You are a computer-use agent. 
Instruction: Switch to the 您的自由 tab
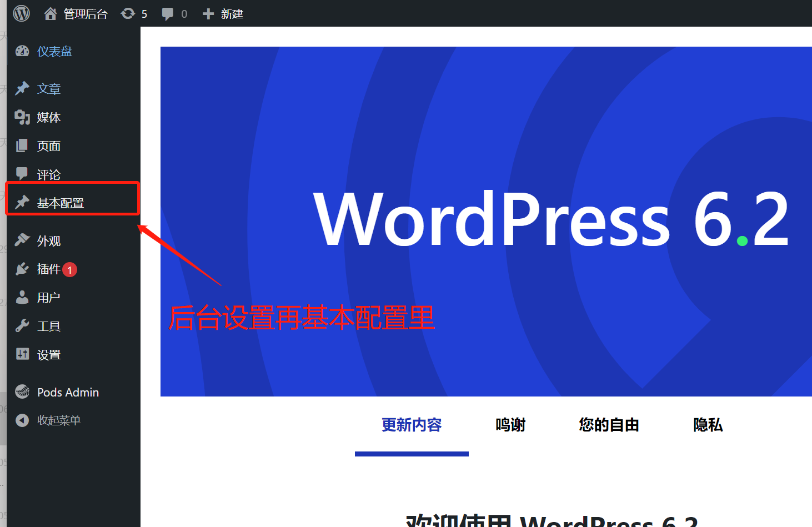(609, 425)
